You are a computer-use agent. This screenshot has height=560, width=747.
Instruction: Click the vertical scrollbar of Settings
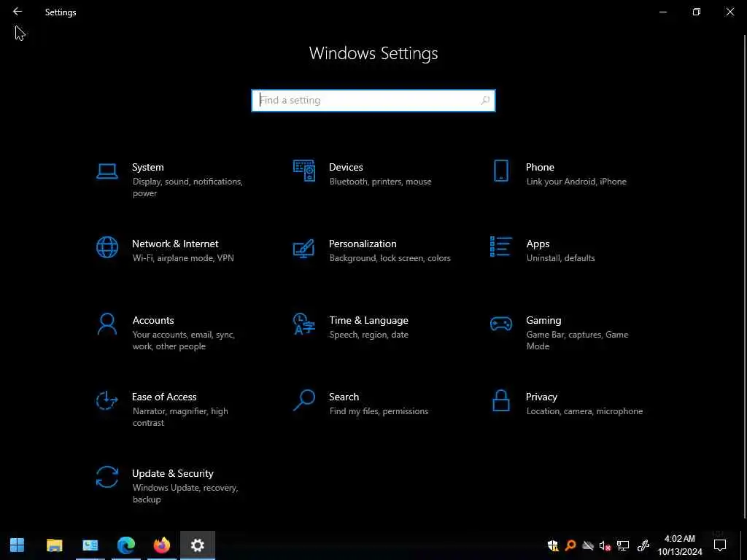[744, 276]
